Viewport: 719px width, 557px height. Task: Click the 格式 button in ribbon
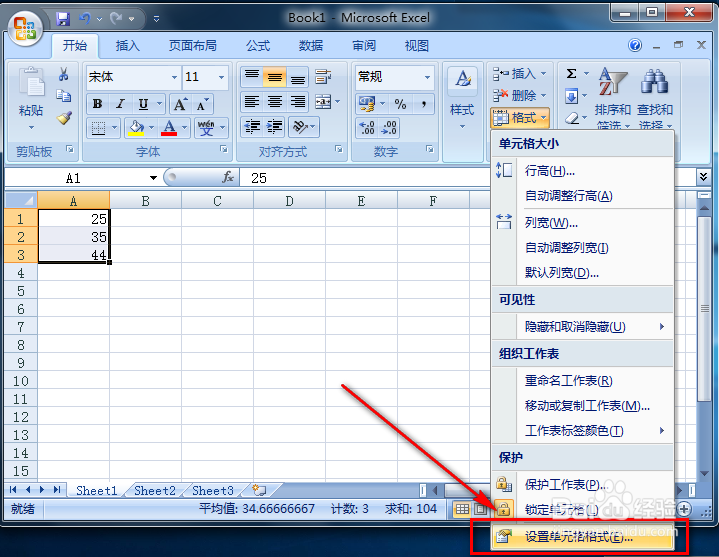pyautogui.click(x=520, y=118)
